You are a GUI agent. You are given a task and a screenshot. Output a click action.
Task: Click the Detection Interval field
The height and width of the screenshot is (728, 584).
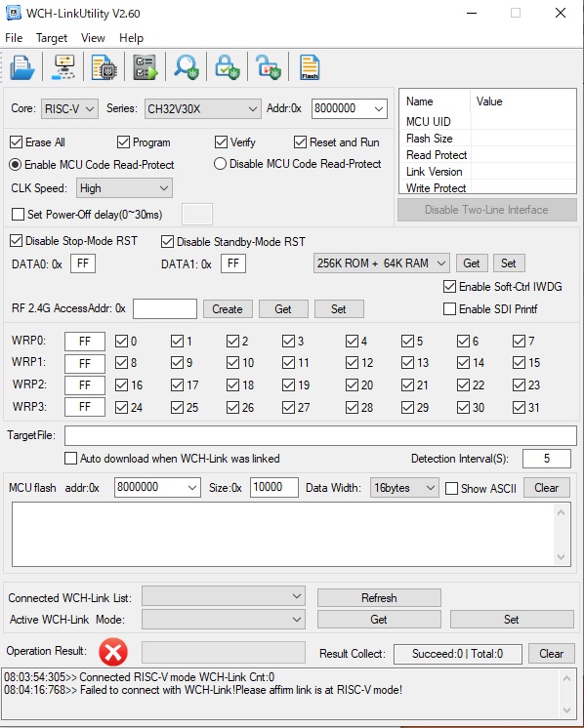[x=547, y=459]
